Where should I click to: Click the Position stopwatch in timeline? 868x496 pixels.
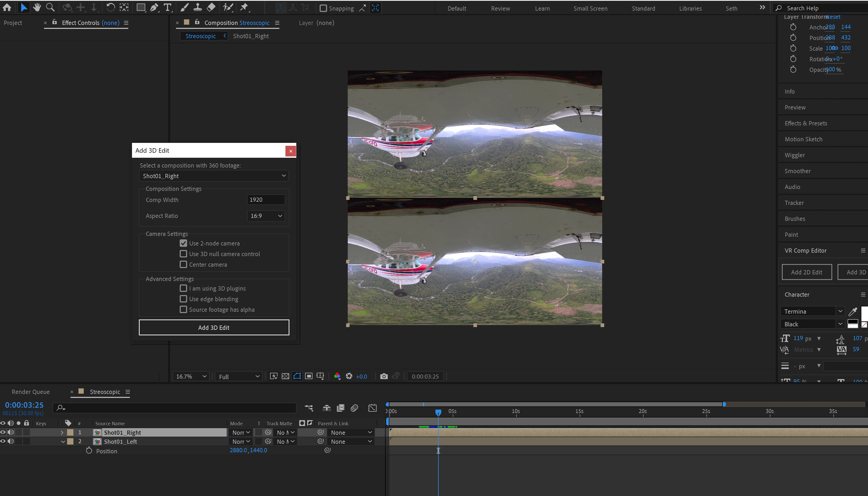point(89,450)
